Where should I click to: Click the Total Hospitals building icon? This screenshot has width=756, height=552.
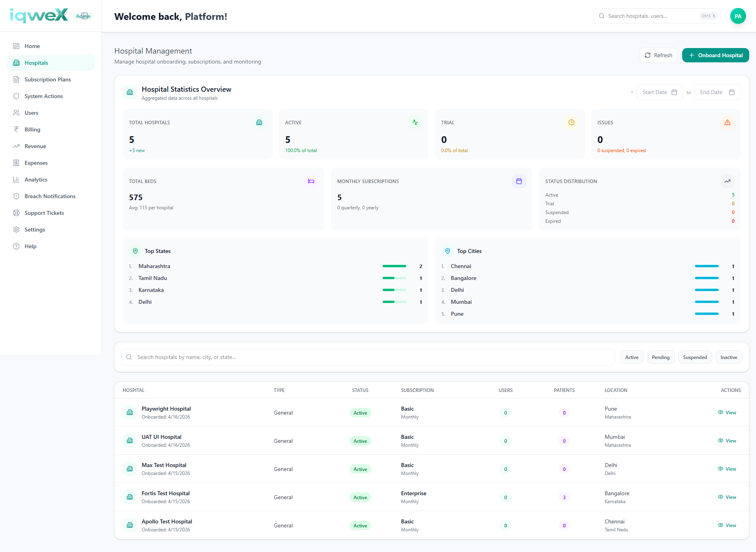coord(259,122)
